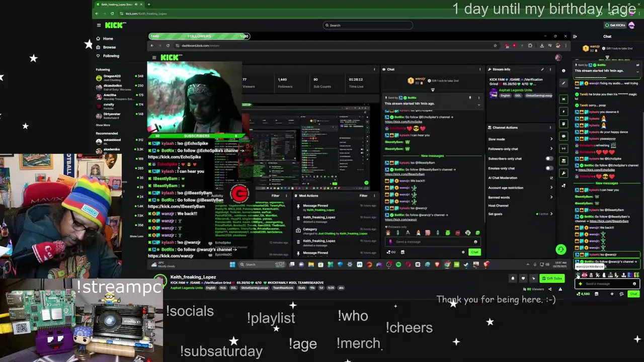Send message with outer chat Chat button
644x362 pixels.
coord(633,294)
